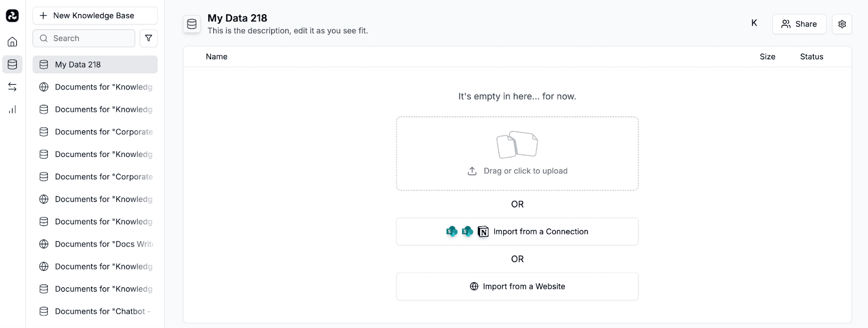Click Drag or click to upload area
This screenshot has height=328, width=868.
click(517, 154)
